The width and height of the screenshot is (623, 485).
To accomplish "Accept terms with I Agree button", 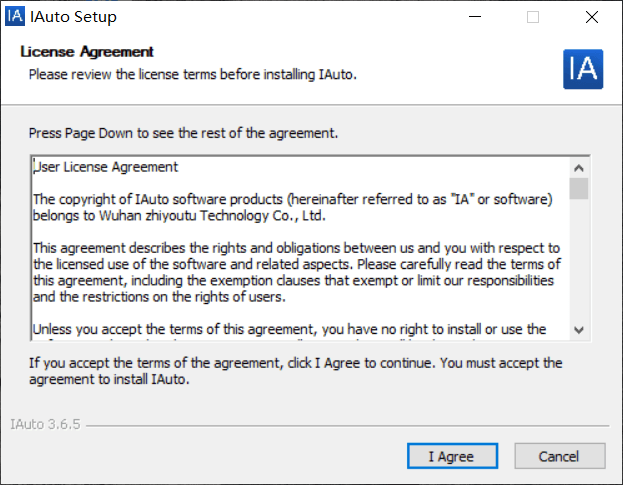I will click(451, 456).
